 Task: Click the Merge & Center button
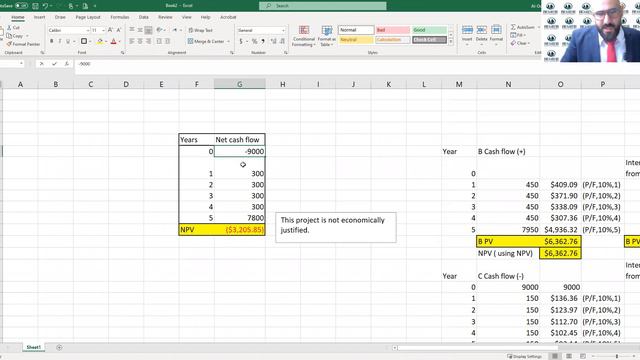pyautogui.click(x=206, y=41)
